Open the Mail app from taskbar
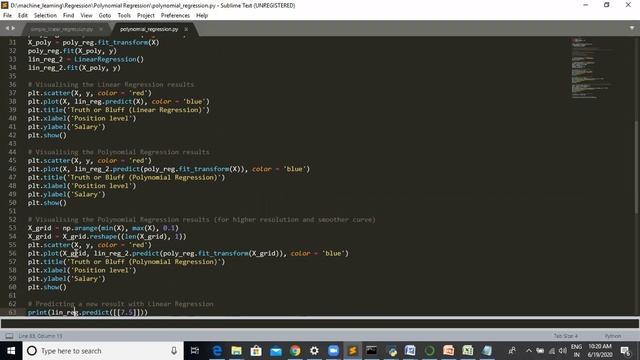The width and height of the screenshot is (640, 360). [276, 351]
